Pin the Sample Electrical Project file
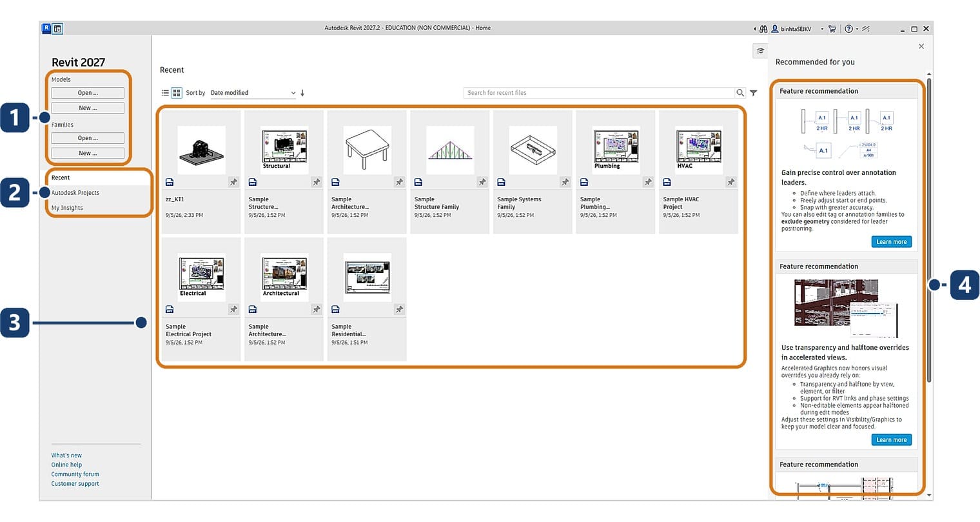 [x=233, y=310]
